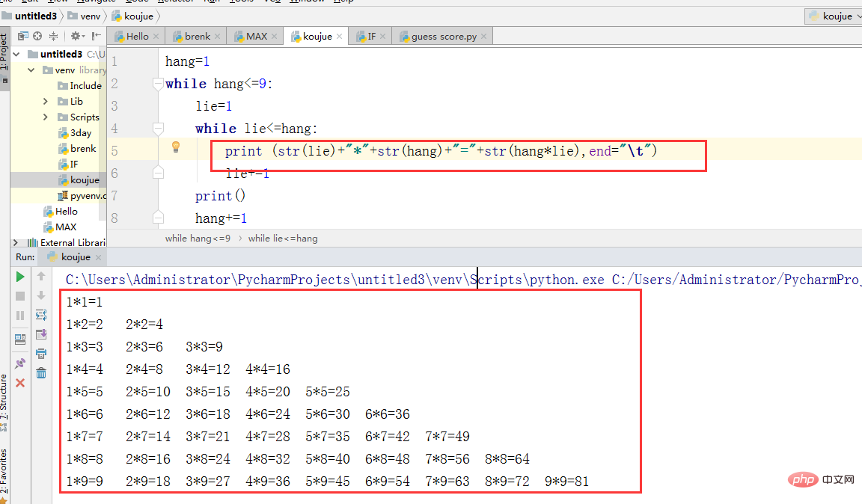Close Run panel with red X icon

pyautogui.click(x=20, y=383)
